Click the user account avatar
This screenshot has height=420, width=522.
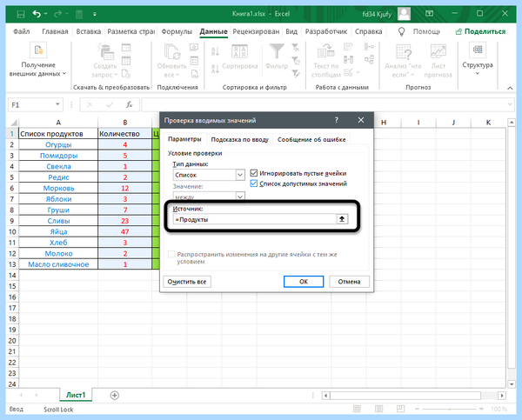click(x=405, y=14)
